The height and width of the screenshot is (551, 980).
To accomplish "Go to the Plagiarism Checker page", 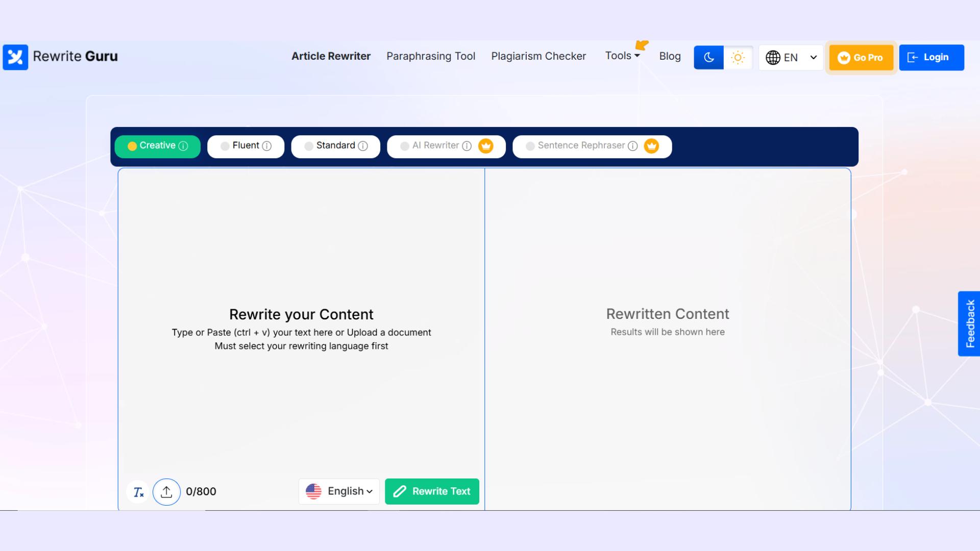I will coord(538,56).
